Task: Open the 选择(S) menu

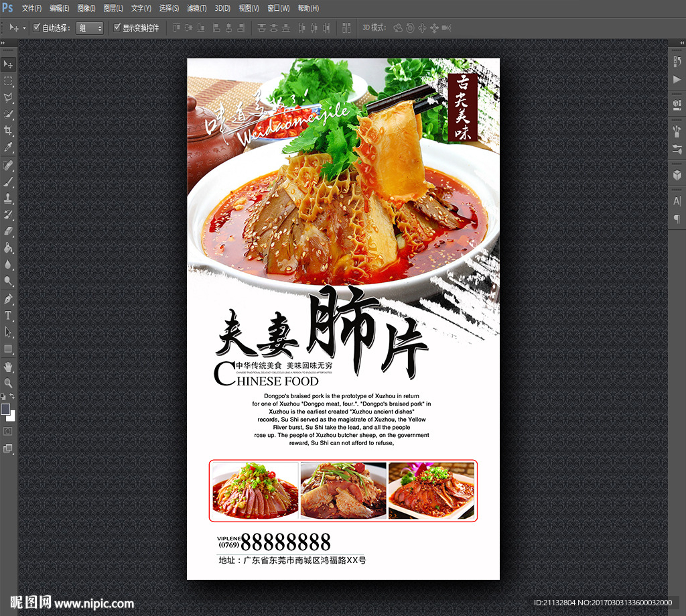Action: 169,8
